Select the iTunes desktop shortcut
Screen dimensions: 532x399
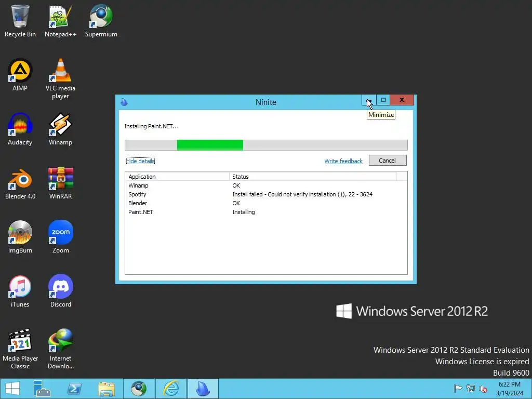[20, 291]
